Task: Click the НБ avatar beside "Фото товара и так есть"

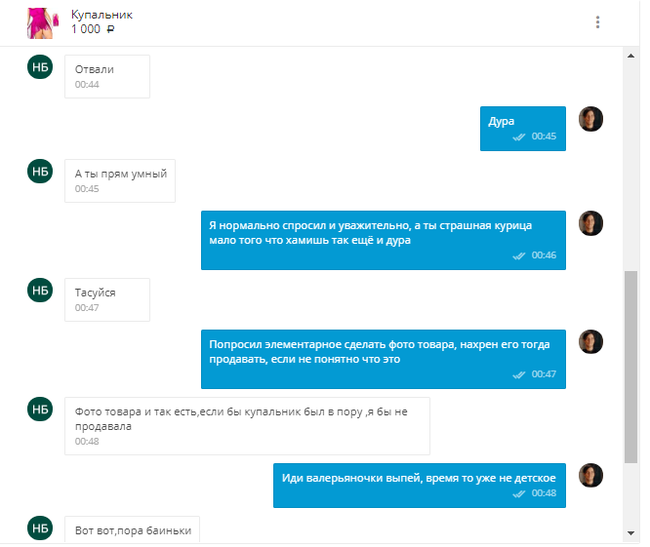Action: tap(40, 410)
